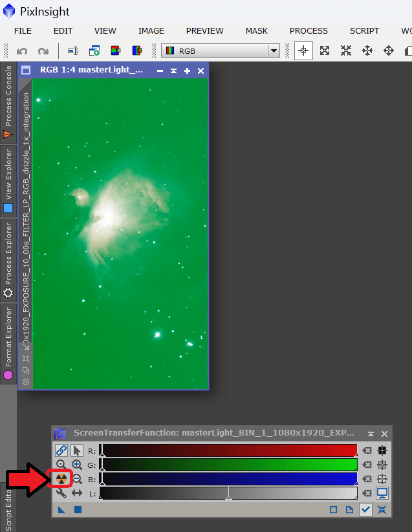Screen dimensions: 412x532
Task: Toggle Track View checkmark in STF
Action: [365, 509]
